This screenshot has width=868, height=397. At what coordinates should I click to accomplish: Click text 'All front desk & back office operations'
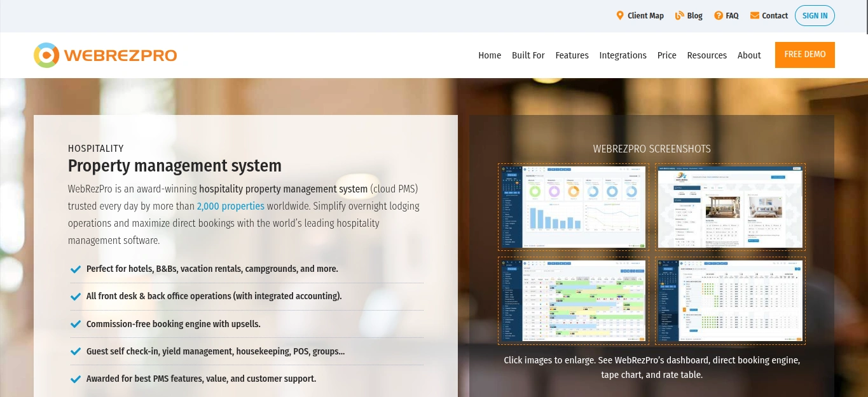214,296
